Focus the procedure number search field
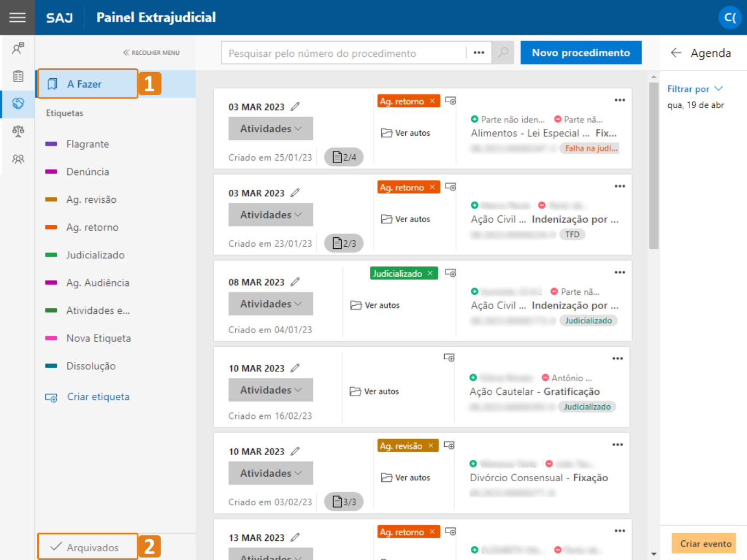This screenshot has height=560, width=747. click(x=344, y=53)
